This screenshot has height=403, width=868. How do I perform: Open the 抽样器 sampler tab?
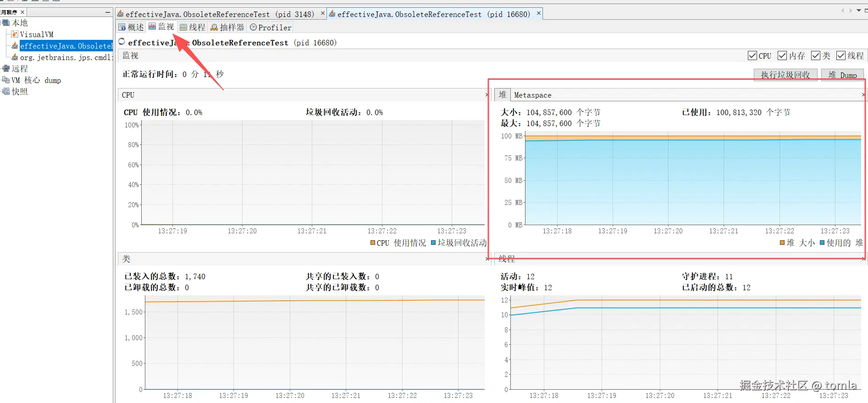coord(227,27)
